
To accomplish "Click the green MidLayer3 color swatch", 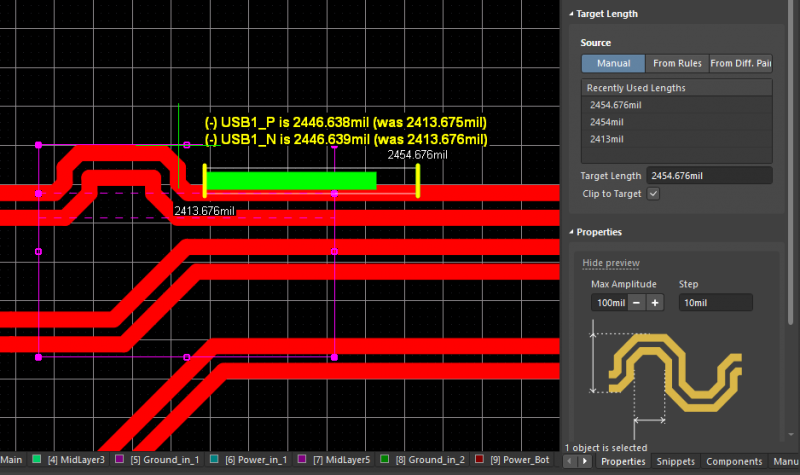I will click(37, 459).
